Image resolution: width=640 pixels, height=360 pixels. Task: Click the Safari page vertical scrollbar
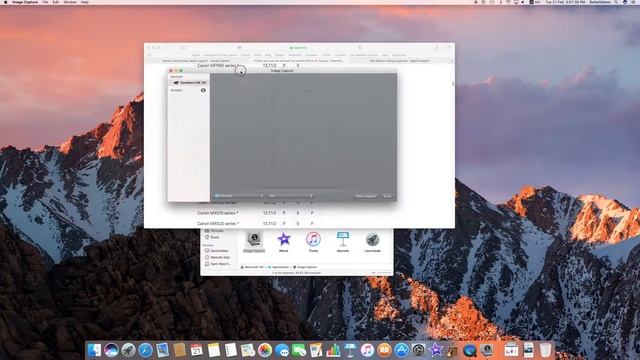click(x=453, y=84)
